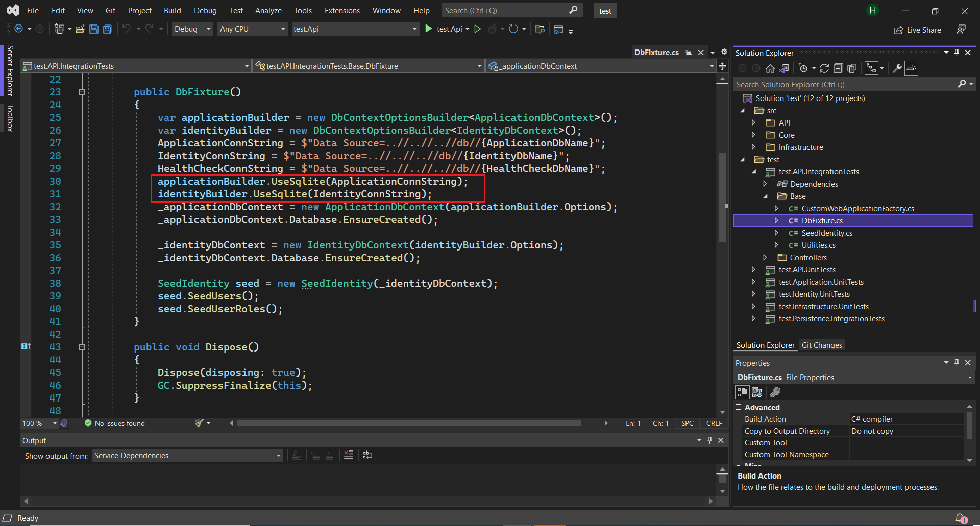980x526 pixels.
Task: Open the test.Api startup project dropdown
Action: click(355, 29)
